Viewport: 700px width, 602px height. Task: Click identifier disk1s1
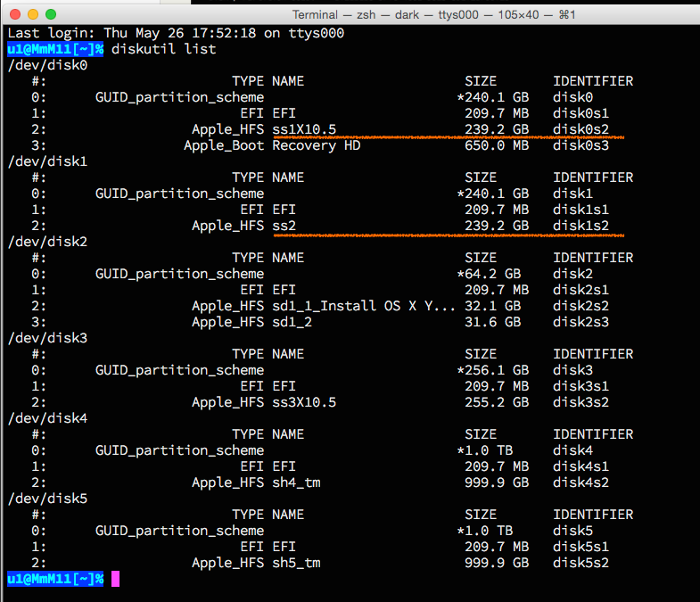581,210
